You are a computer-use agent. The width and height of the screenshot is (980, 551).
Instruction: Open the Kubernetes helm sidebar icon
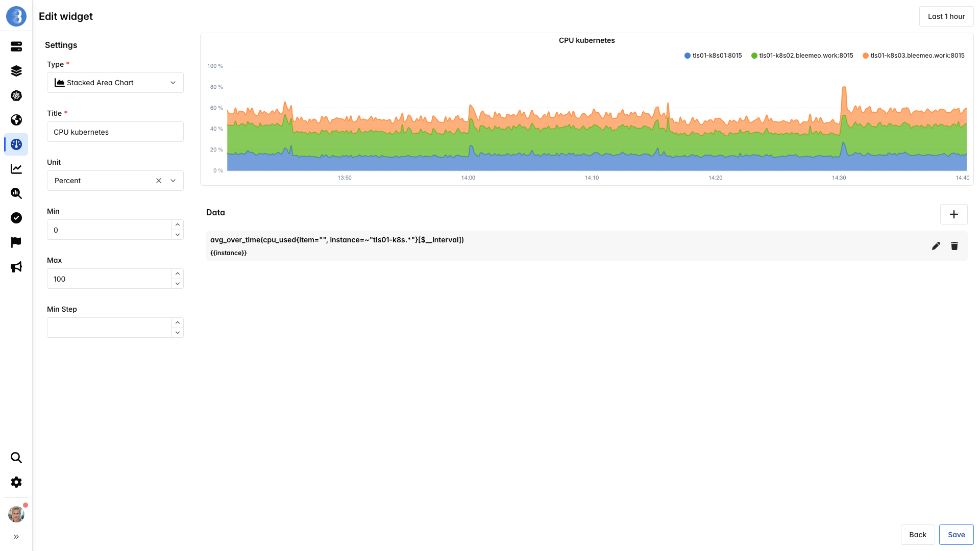click(16, 95)
